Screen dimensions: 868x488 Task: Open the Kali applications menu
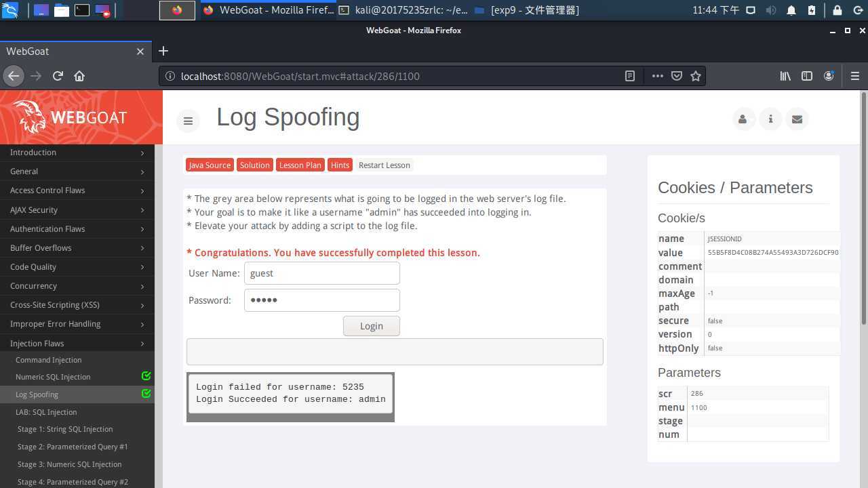[9, 10]
